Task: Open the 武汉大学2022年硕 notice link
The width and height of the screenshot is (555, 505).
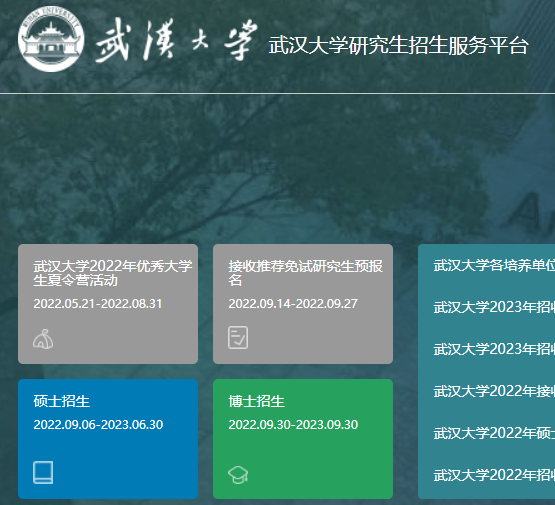Action: (494, 433)
